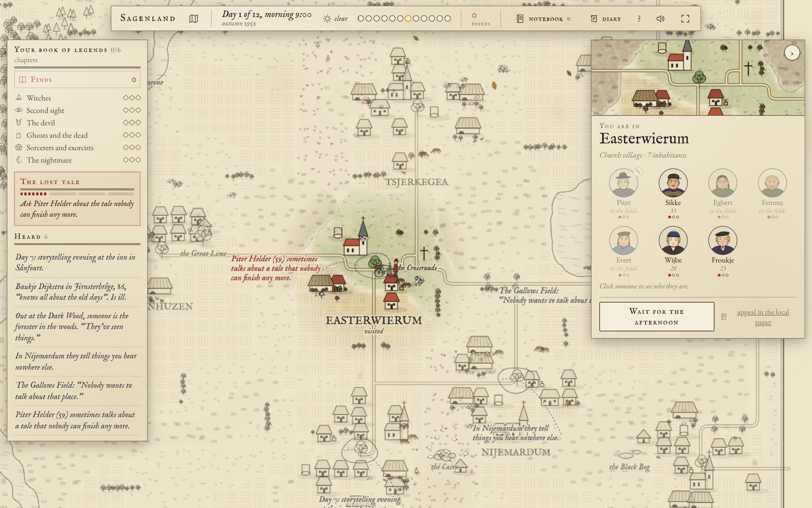The width and height of the screenshot is (812, 508).
Task: Open the Diary
Action: (606, 19)
